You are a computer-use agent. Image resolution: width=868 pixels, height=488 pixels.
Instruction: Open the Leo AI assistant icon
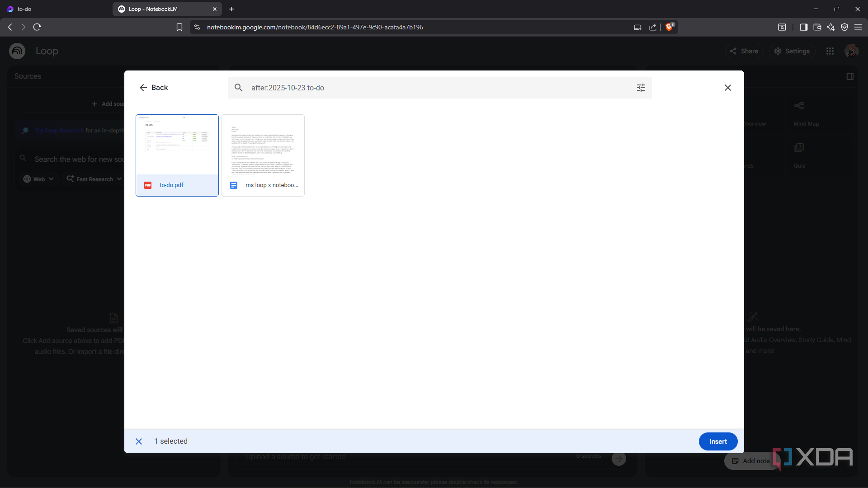pyautogui.click(x=830, y=27)
